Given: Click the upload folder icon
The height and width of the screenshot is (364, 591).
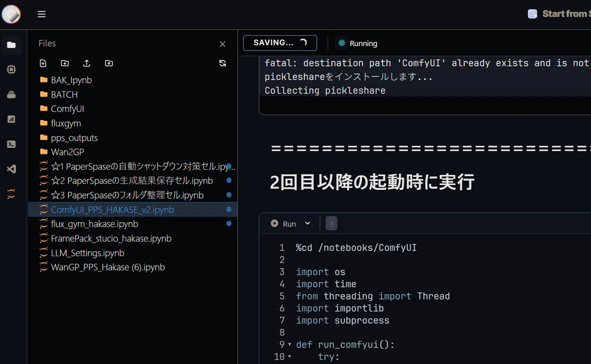Looking at the screenshot, I should (x=109, y=63).
